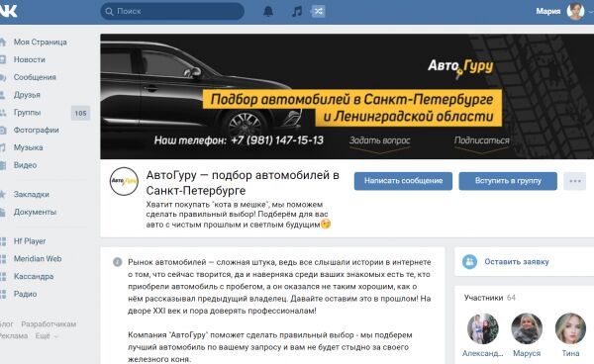
Task: Click the info icon beside description
Action: [118, 262]
